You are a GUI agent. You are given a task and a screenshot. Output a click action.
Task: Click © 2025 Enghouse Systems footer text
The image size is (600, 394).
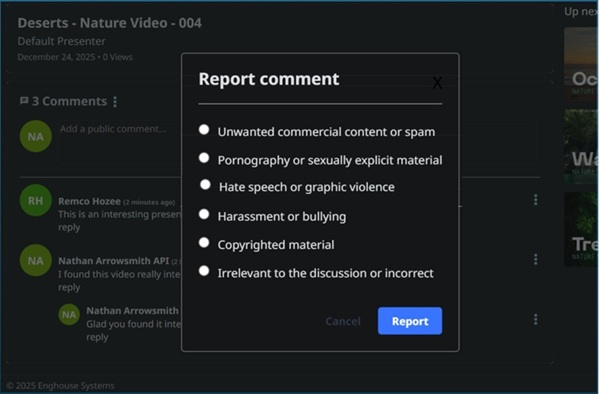[60, 385]
